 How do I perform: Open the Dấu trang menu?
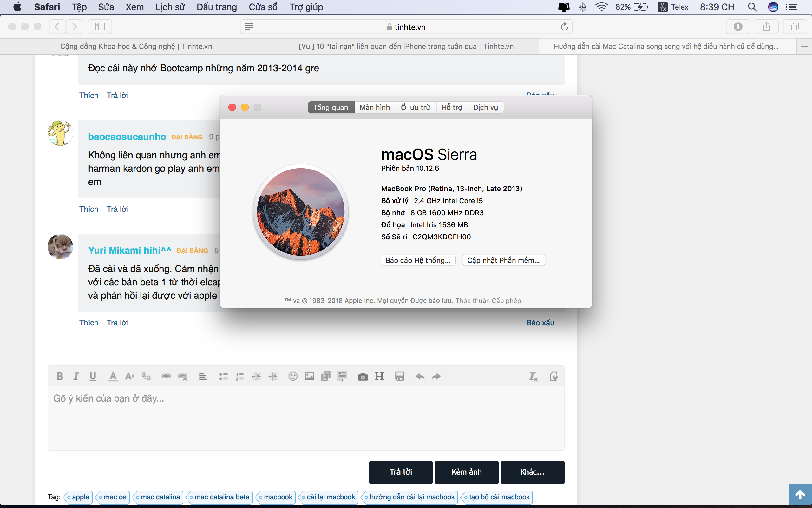[x=217, y=7]
